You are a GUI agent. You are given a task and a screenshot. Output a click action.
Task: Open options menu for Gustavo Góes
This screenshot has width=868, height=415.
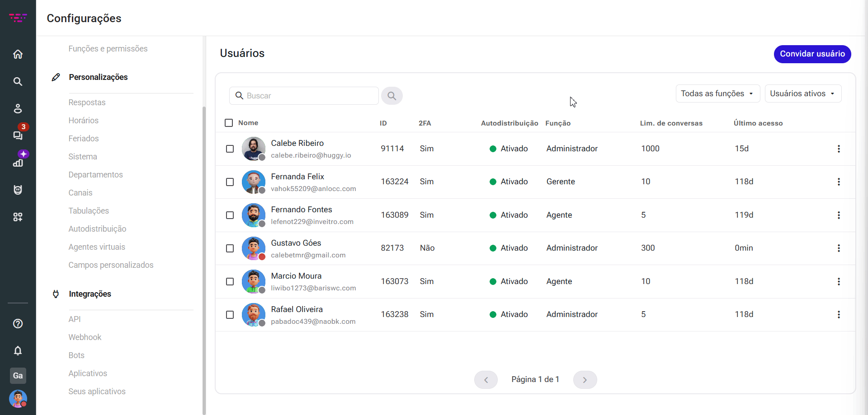pos(839,248)
